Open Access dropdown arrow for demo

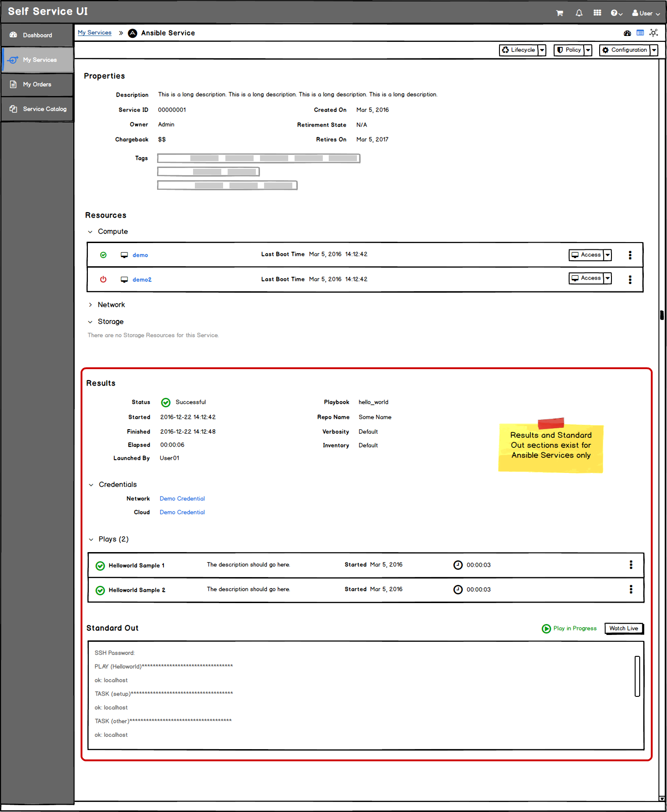click(x=607, y=255)
